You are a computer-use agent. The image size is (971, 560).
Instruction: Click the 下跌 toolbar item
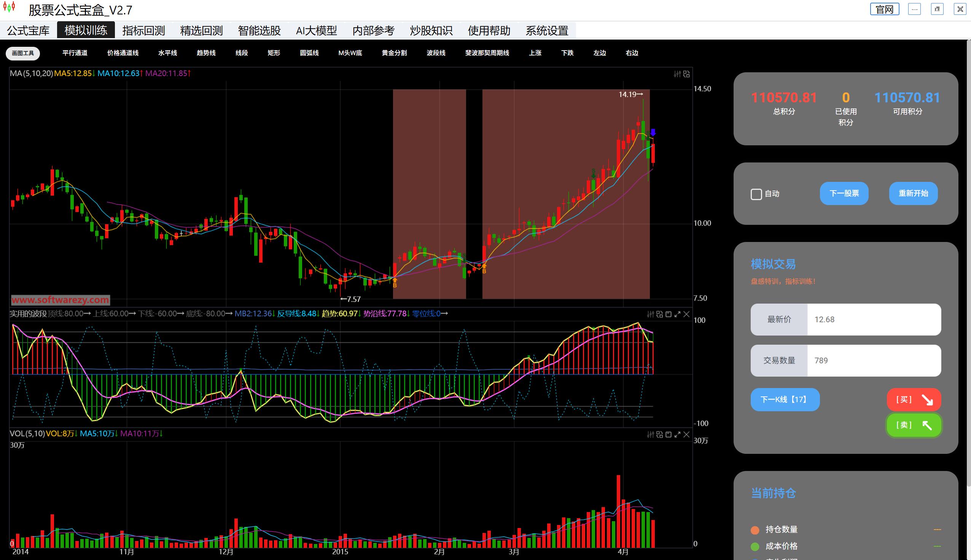coord(567,53)
